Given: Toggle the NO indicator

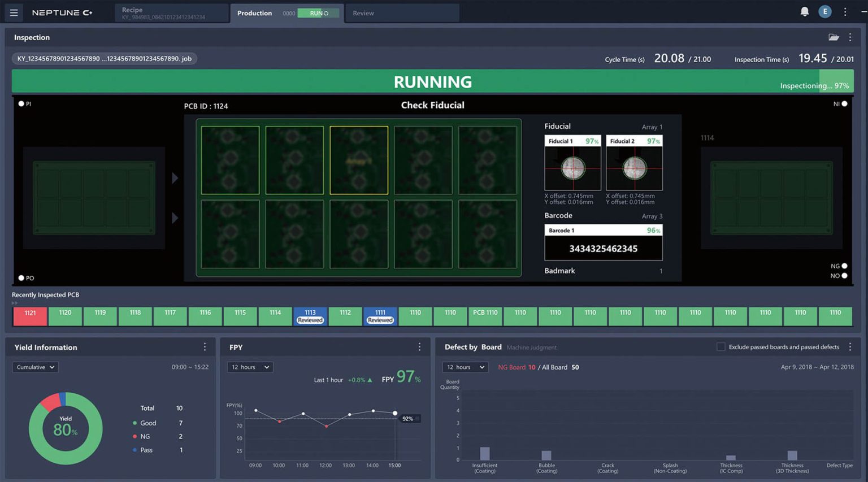Looking at the screenshot, I should click(x=844, y=276).
